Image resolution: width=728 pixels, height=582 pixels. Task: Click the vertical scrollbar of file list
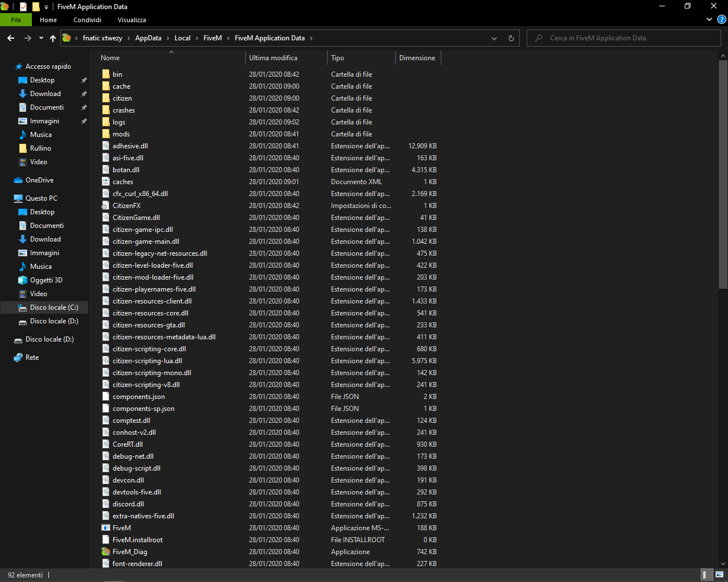click(x=723, y=175)
